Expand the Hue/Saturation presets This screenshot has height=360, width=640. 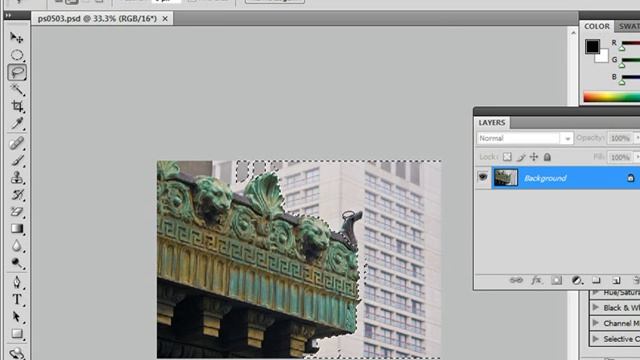point(596,292)
